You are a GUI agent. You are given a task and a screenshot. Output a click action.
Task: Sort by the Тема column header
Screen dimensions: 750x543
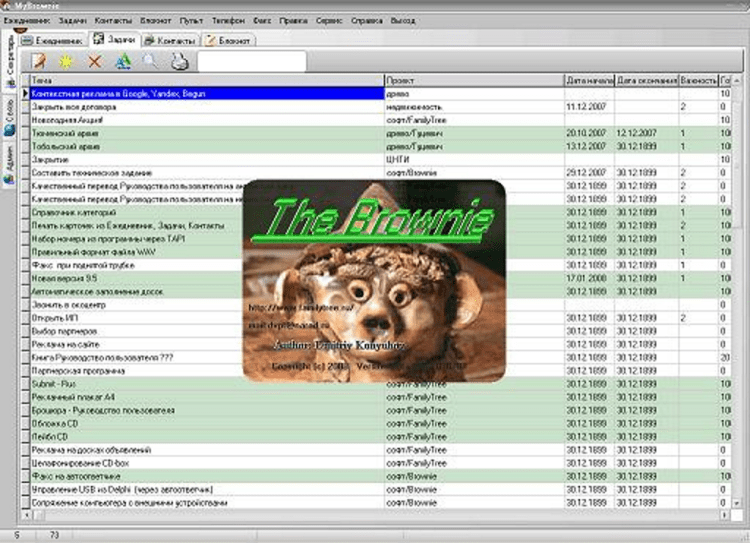[x=207, y=80]
